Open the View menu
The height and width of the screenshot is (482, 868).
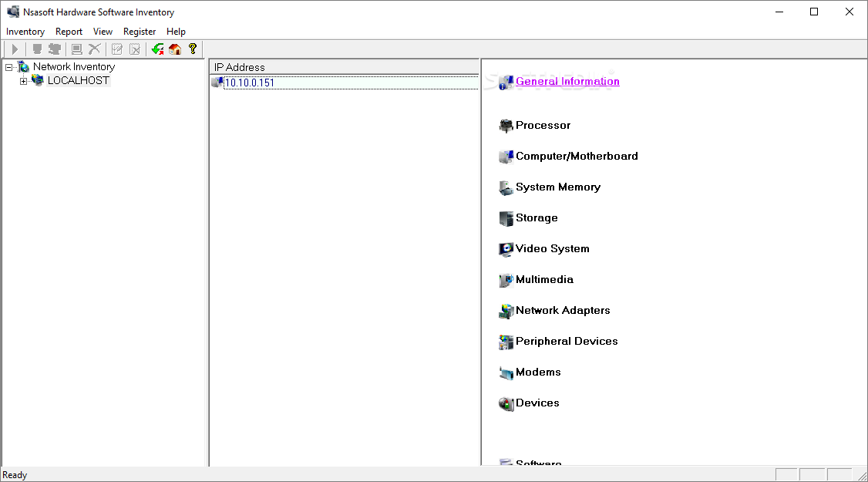103,32
